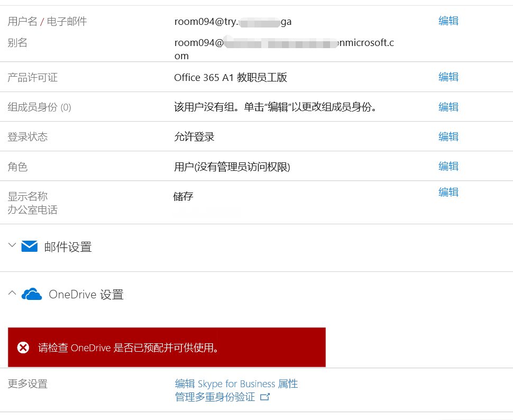Click the room094@try email address
This screenshot has width=513, height=420.
[233, 22]
